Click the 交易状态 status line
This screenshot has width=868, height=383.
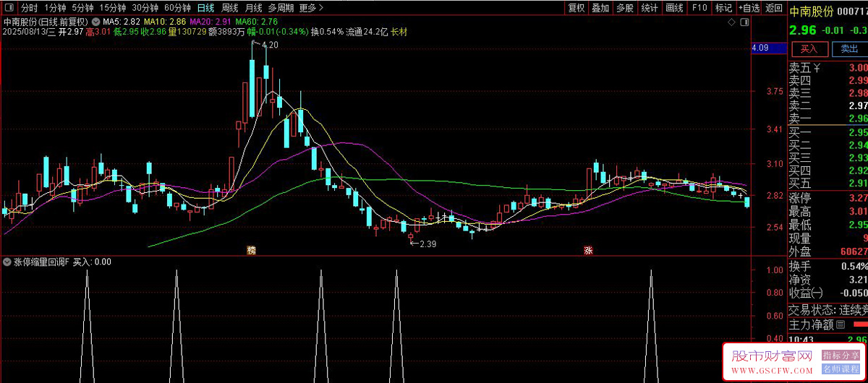click(x=828, y=309)
